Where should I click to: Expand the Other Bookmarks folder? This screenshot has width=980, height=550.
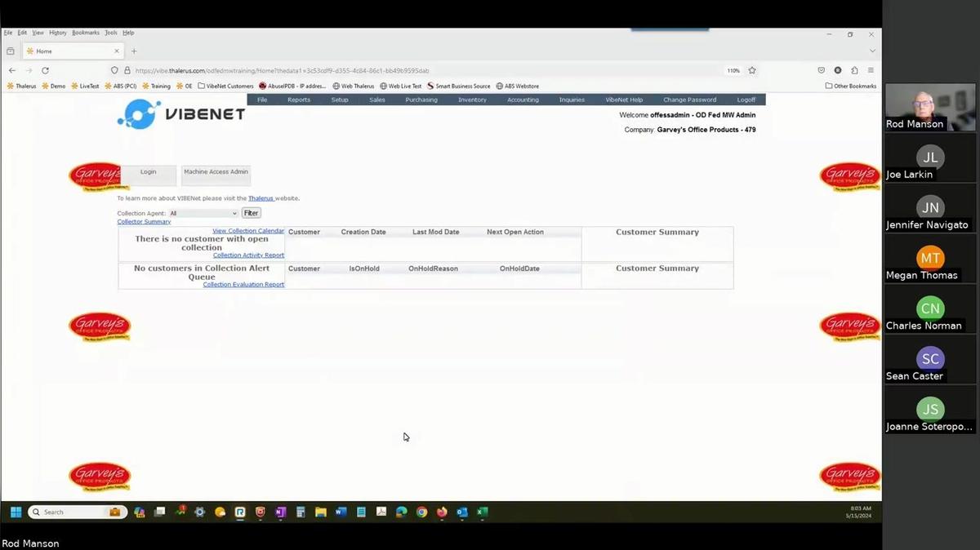pos(850,86)
